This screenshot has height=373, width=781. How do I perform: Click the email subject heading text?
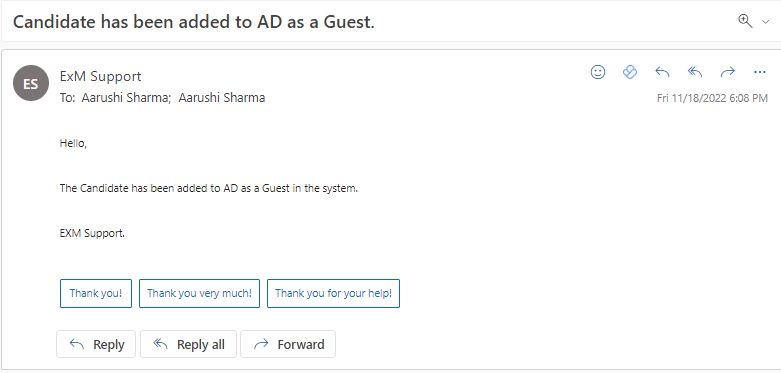(x=194, y=21)
